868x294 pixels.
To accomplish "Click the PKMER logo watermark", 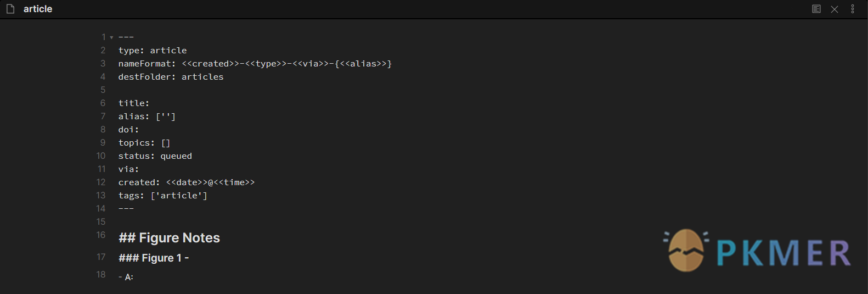I will 757,251.
